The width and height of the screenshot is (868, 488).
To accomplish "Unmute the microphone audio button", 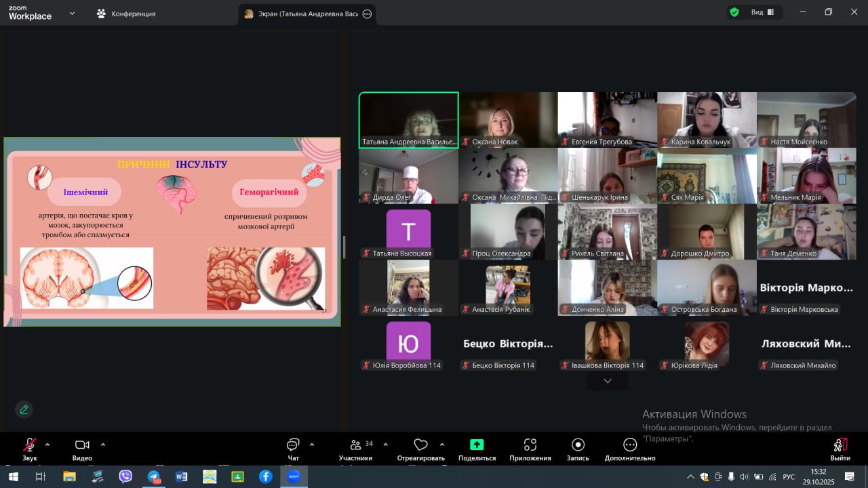I will (30, 445).
